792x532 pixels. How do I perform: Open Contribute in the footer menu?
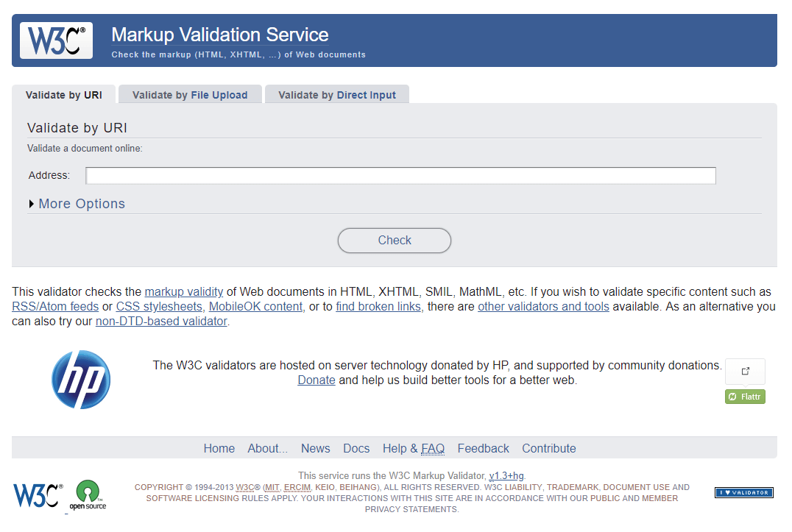click(x=549, y=448)
